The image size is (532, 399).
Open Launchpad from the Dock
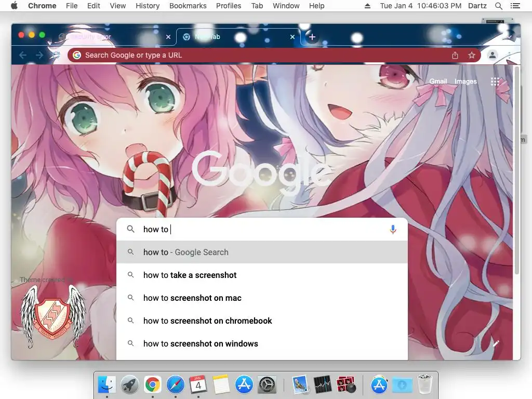[129, 384]
